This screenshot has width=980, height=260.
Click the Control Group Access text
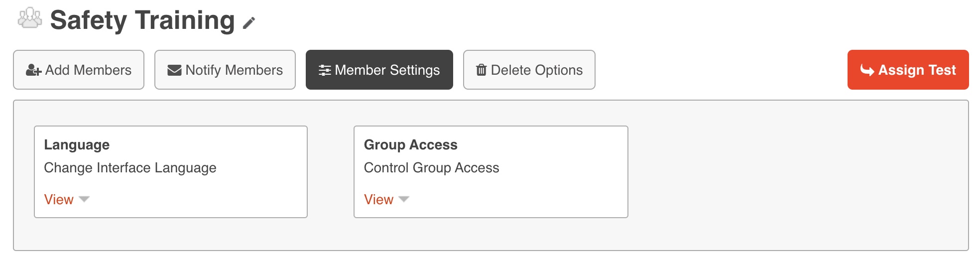point(431,168)
